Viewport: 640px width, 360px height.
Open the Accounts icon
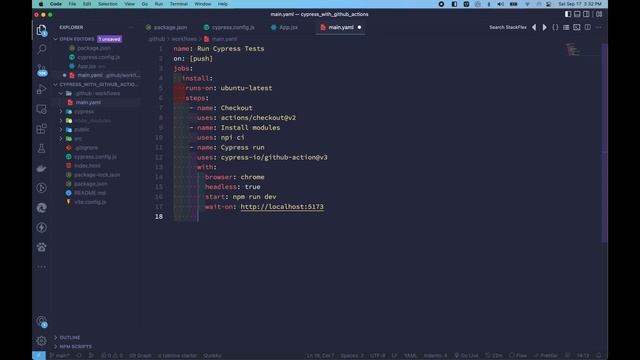41,322
